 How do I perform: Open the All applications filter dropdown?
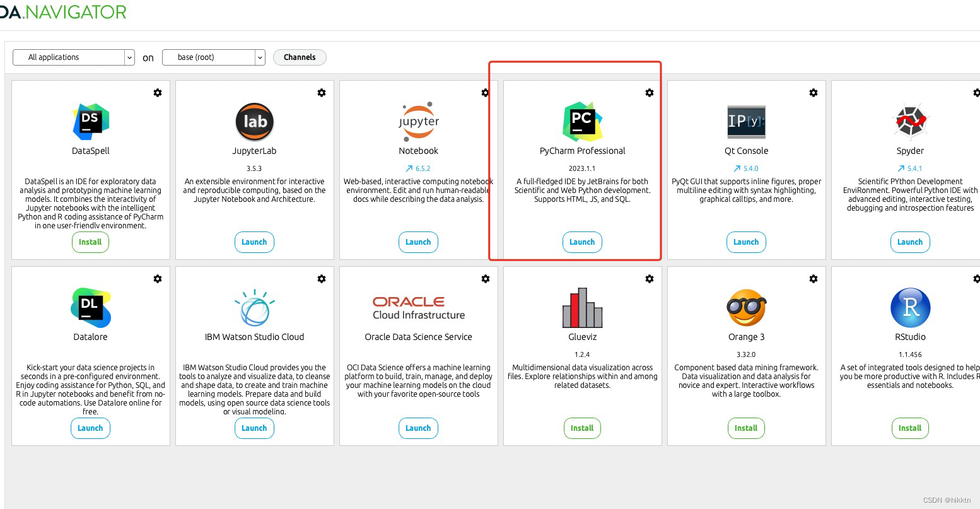pyautogui.click(x=74, y=57)
